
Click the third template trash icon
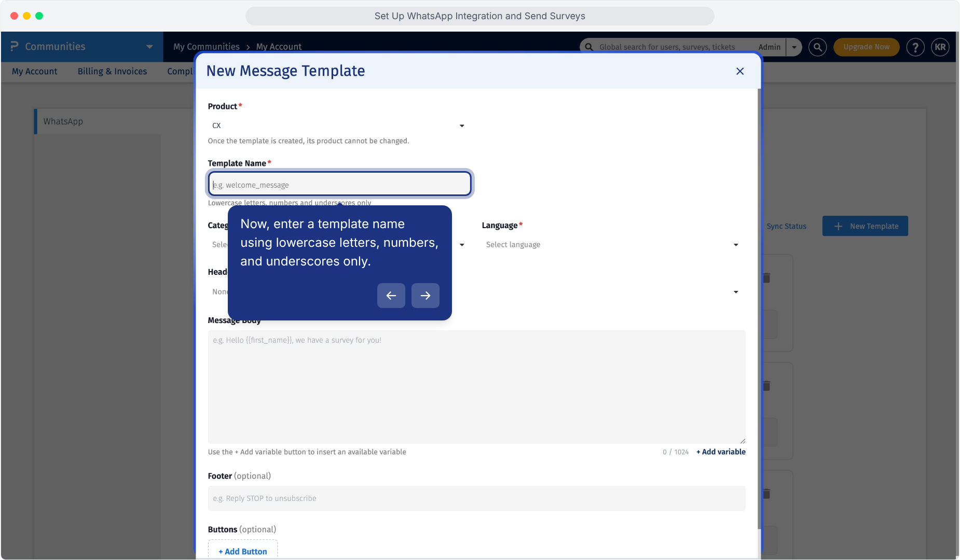(x=766, y=494)
